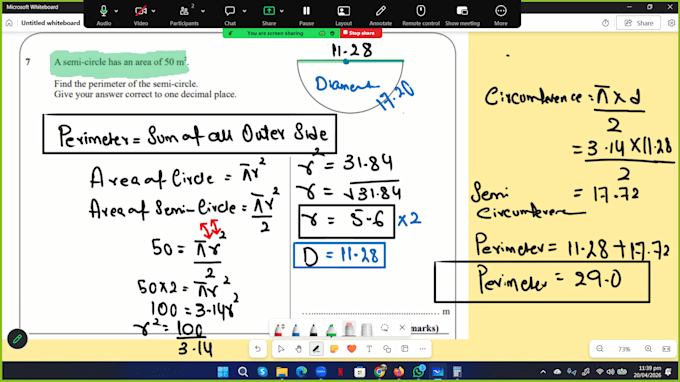Open more whiteboard tools ellipsis
This screenshot has width=680, height=382.
click(x=422, y=349)
